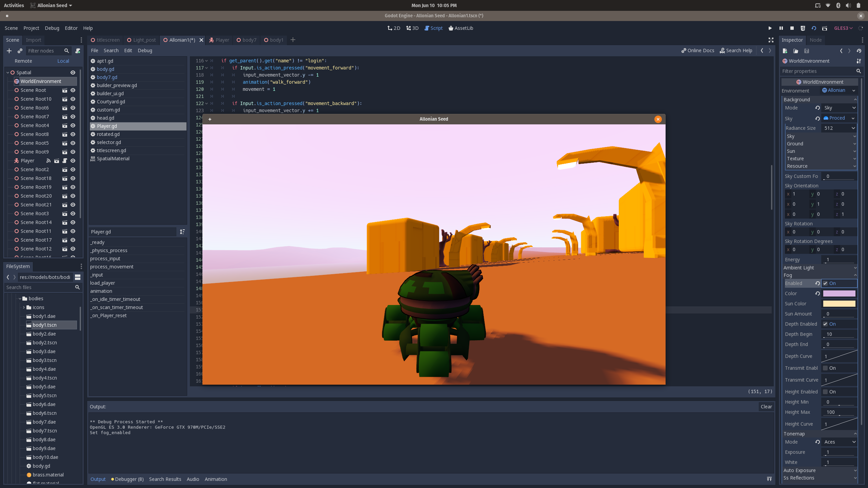Hide the Player node with its eye toggle
Viewport: 868px width, 488px height.
(73, 161)
